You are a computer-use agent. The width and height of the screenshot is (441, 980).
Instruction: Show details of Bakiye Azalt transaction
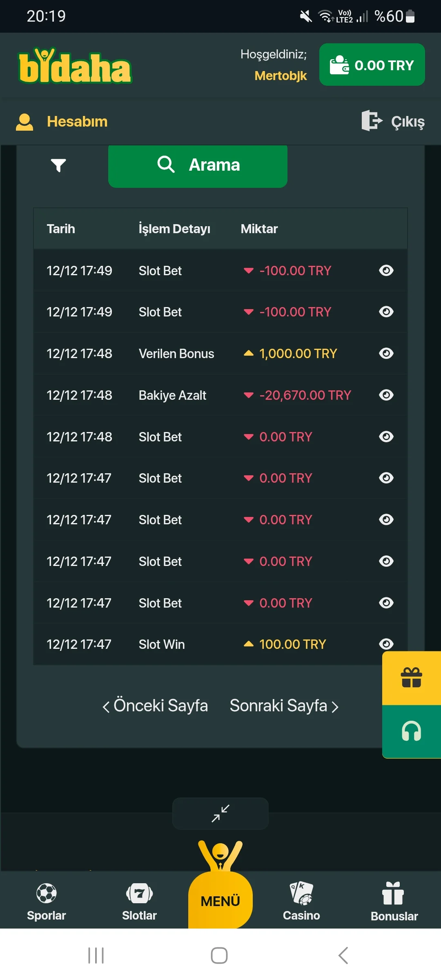pos(386,395)
